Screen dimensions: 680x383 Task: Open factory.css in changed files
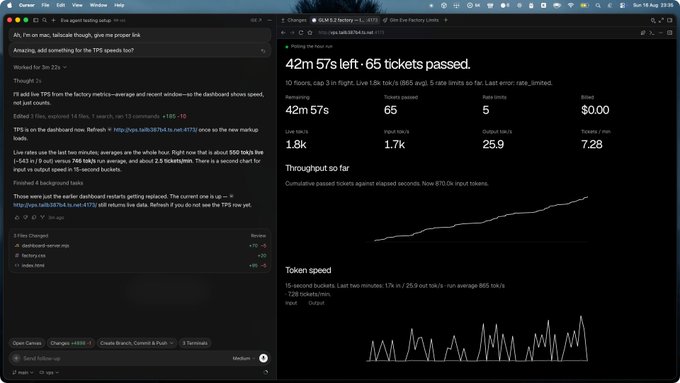tap(33, 255)
